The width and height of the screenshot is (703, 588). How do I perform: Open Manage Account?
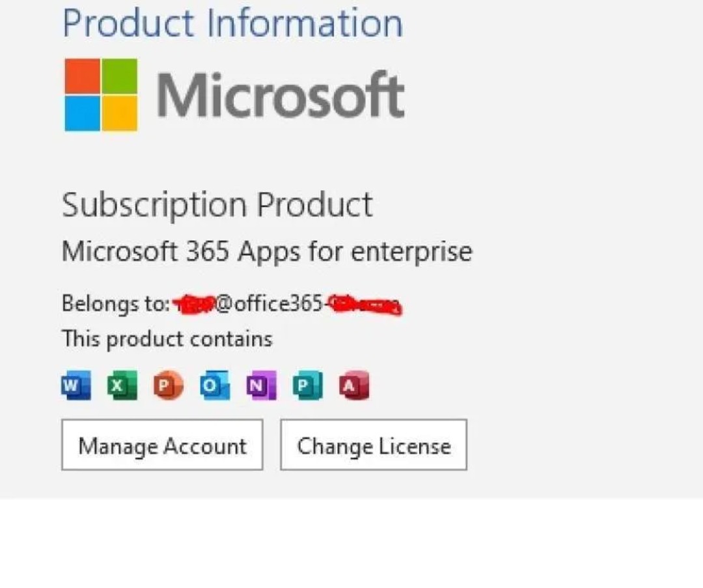[162, 445]
